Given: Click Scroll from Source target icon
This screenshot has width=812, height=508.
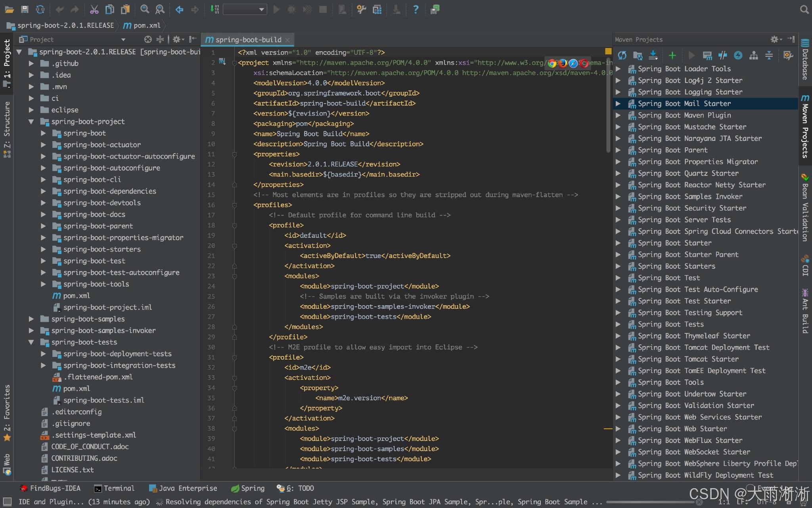Looking at the screenshot, I should (148, 39).
